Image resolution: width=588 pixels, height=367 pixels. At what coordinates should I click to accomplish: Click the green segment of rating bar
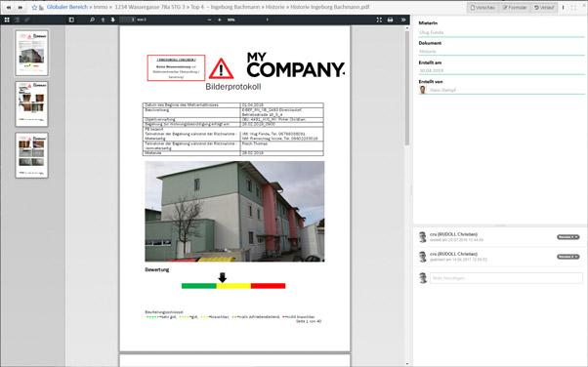(x=198, y=286)
